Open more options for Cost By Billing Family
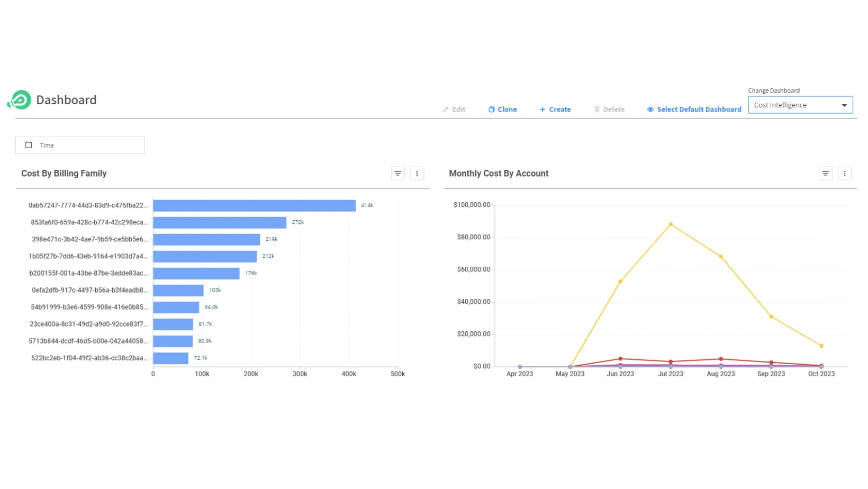The height and width of the screenshot is (489, 868). 417,174
